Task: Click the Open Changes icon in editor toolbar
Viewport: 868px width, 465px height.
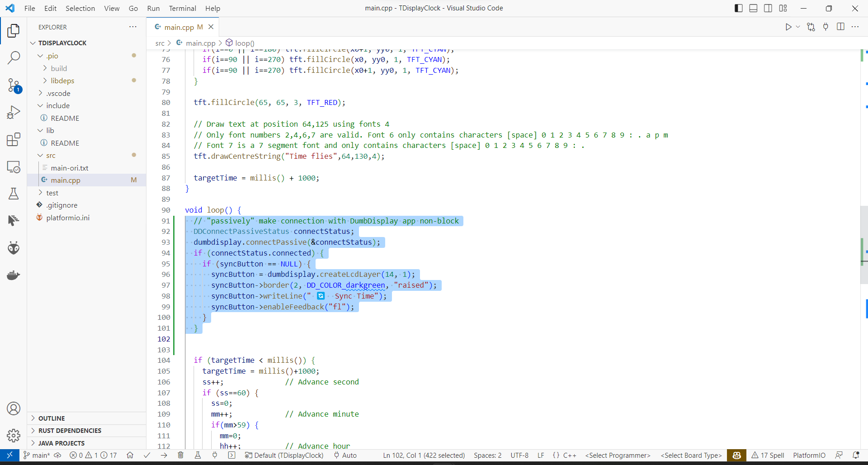Action: 811,27
